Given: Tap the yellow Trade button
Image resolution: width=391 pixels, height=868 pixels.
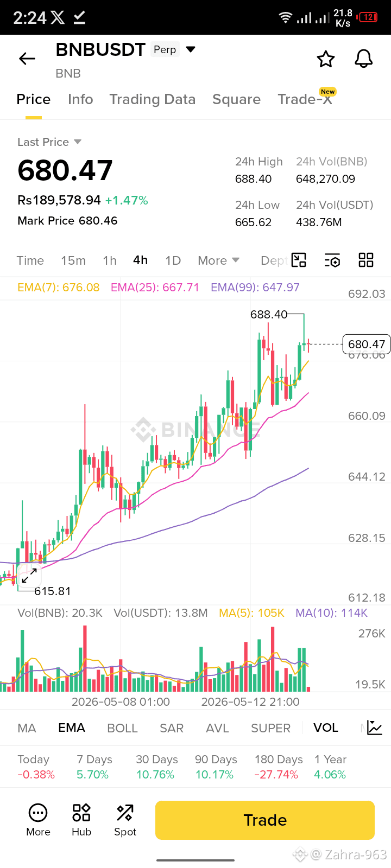Looking at the screenshot, I should (265, 820).
